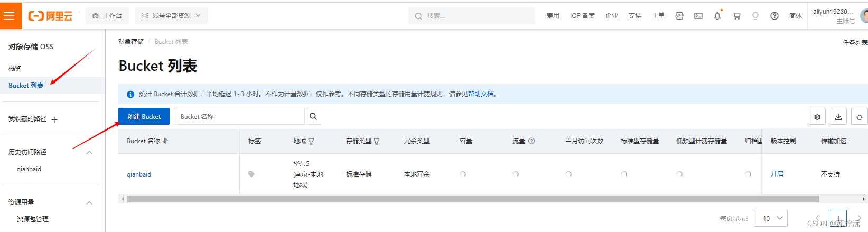This screenshot has width=868, height=232.
Task: Open the ICP 备案 menu
Action: click(582, 16)
